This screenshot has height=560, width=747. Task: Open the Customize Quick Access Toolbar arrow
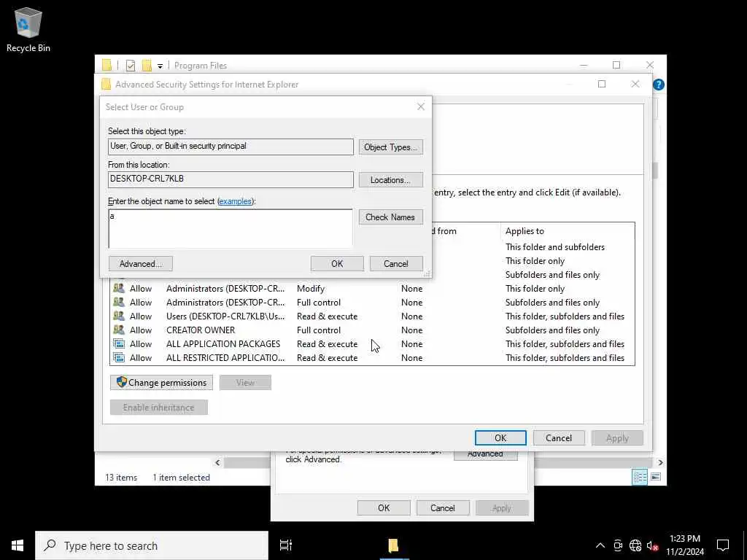(x=160, y=66)
